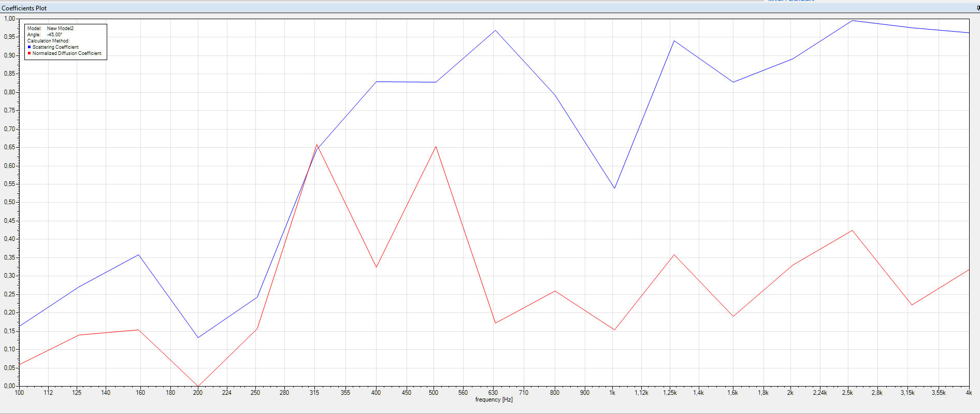Click the red Normalized Diffusion Coefficient legend marker
980x414 pixels.
point(29,53)
